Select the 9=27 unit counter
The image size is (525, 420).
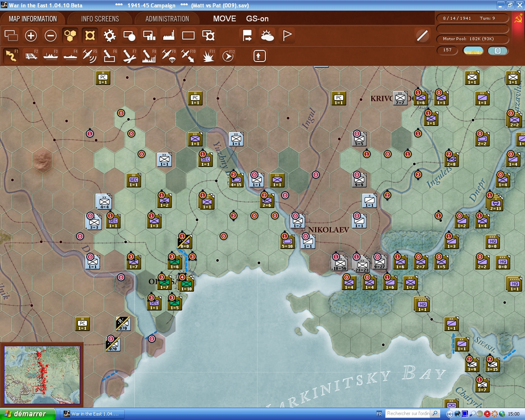point(379,262)
